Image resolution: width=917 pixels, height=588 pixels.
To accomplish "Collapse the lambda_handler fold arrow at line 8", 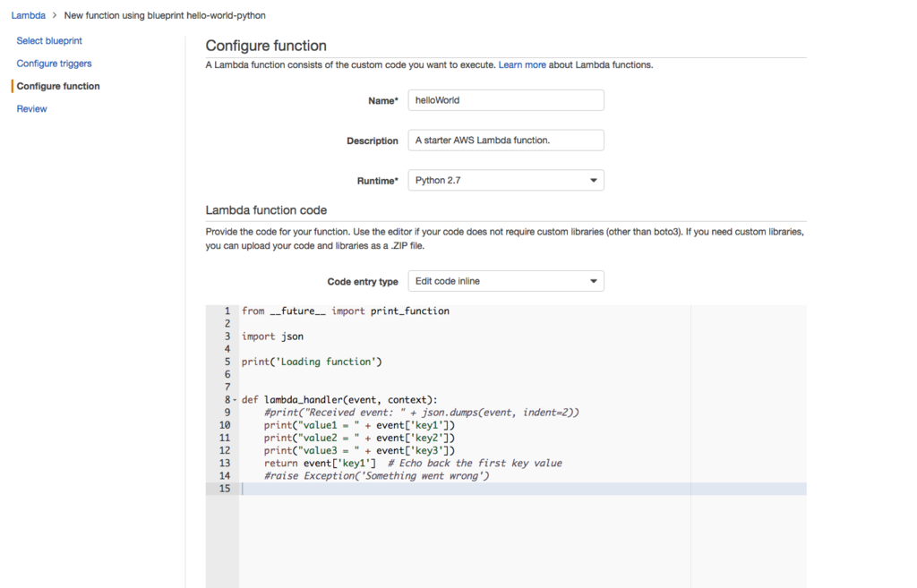I will [x=236, y=400].
